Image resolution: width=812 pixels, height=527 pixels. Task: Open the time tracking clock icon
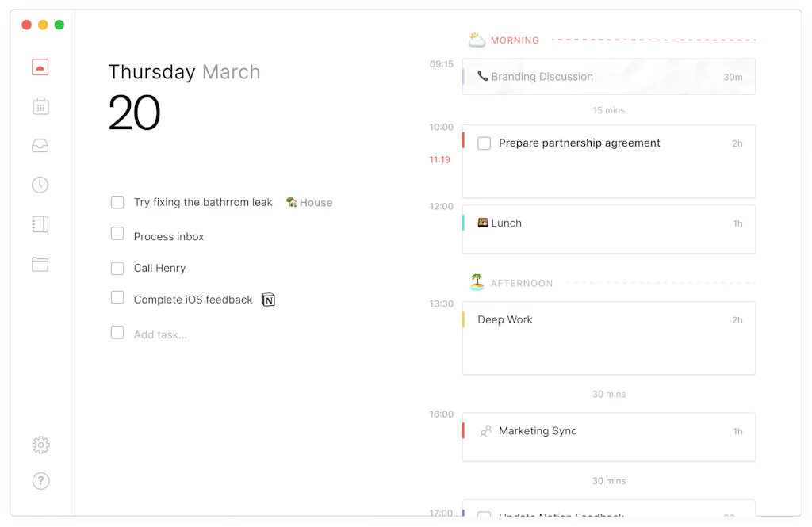(40, 184)
